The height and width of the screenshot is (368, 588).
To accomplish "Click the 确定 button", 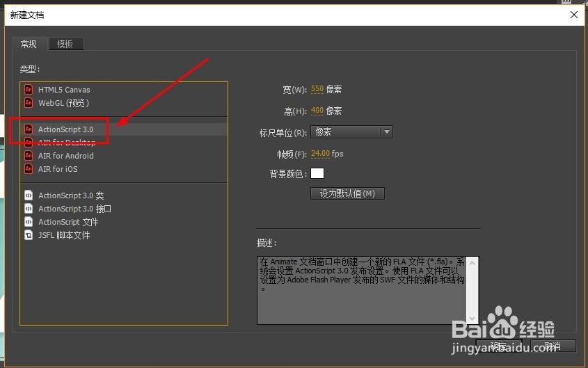I will tap(499, 346).
